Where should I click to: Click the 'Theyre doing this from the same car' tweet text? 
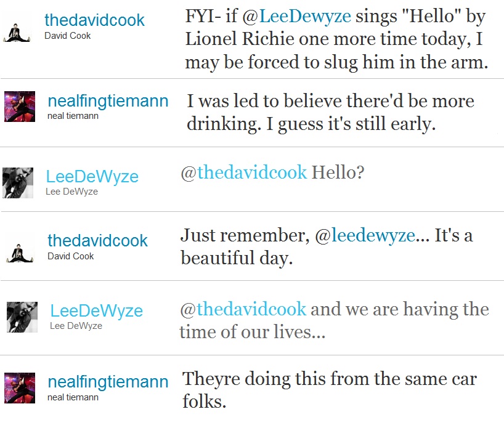pyautogui.click(x=329, y=389)
